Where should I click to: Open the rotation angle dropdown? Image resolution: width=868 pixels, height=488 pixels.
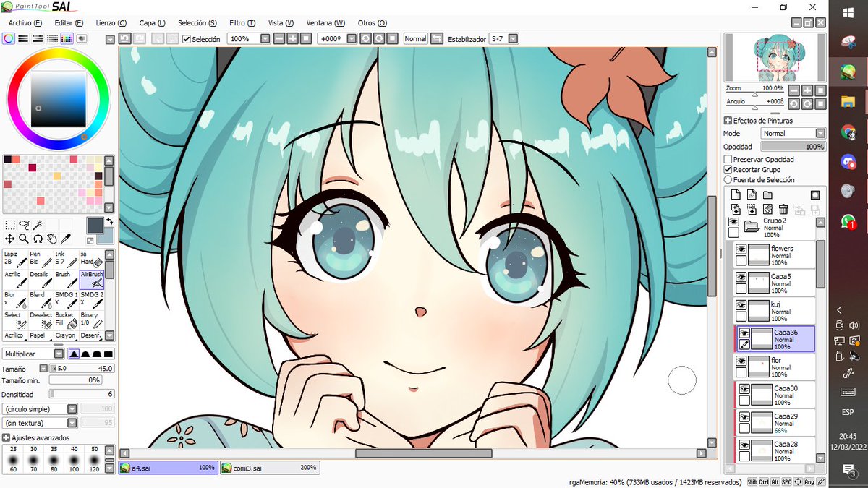[x=351, y=38]
